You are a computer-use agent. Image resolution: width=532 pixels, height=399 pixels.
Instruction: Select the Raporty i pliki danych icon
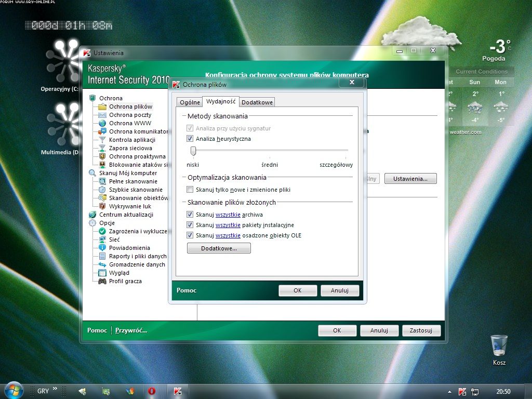pyautogui.click(x=102, y=256)
